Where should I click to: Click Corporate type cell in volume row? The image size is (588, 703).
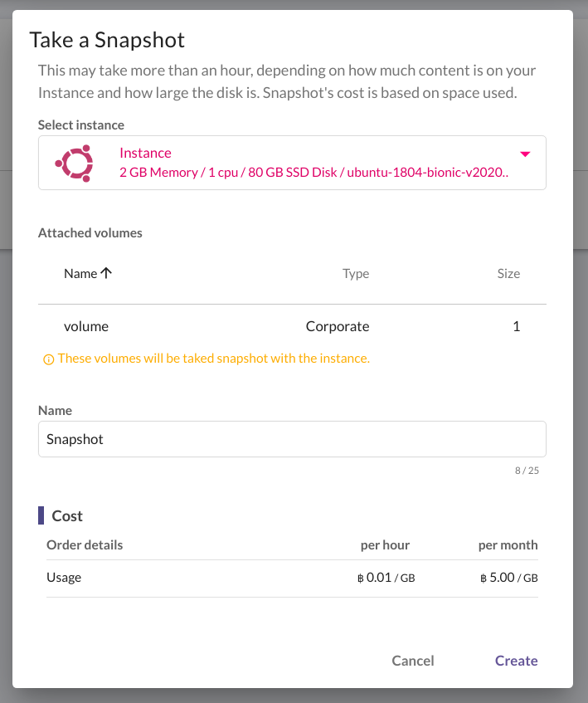pyautogui.click(x=338, y=326)
